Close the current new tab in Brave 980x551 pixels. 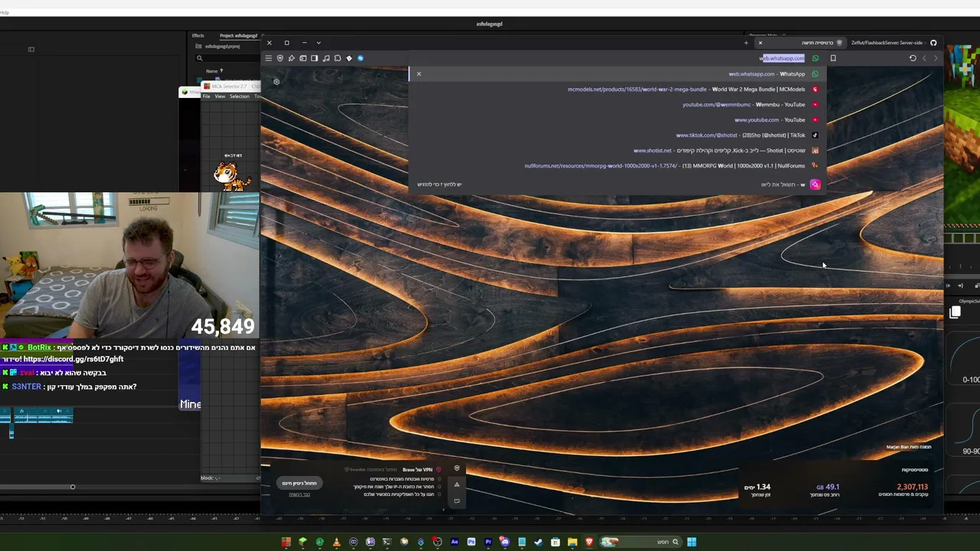(x=760, y=43)
